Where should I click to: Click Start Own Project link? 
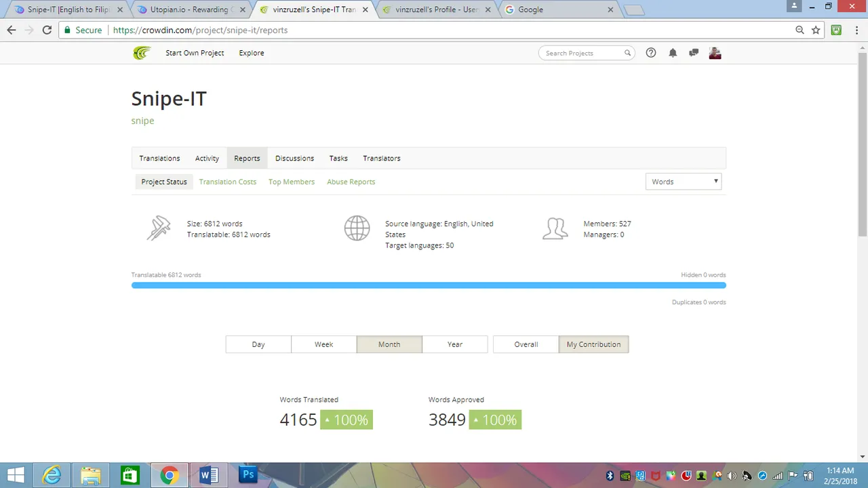[195, 53]
